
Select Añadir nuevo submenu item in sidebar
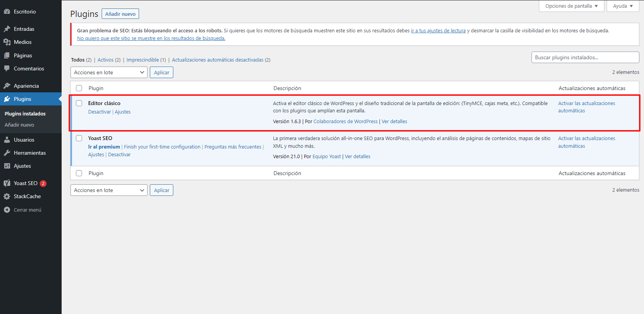pos(19,125)
